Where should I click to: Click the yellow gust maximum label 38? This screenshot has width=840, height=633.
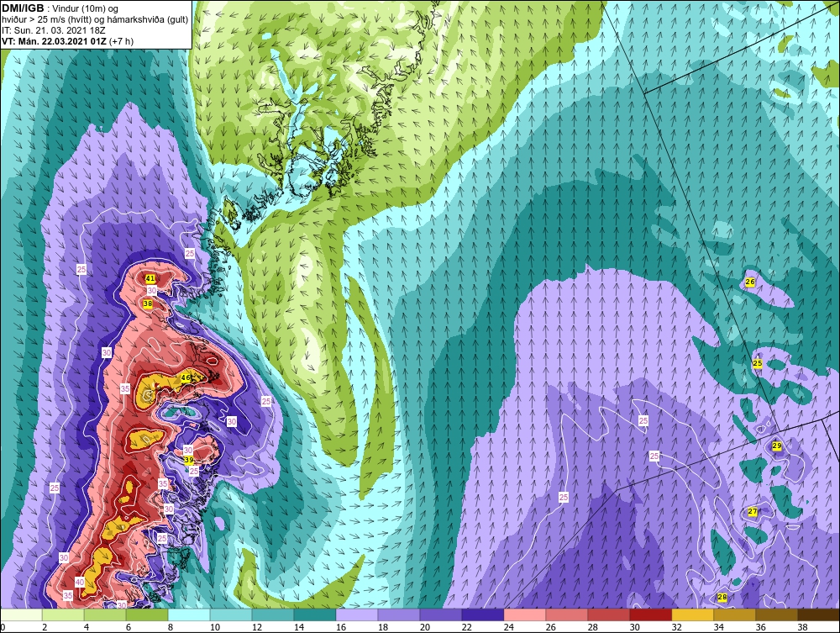tap(148, 303)
